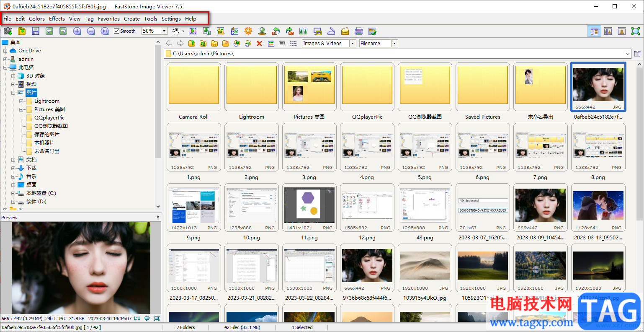Viewport: 644px width, 332px height.
Task: Open the Favorites menu
Action: click(x=109, y=19)
